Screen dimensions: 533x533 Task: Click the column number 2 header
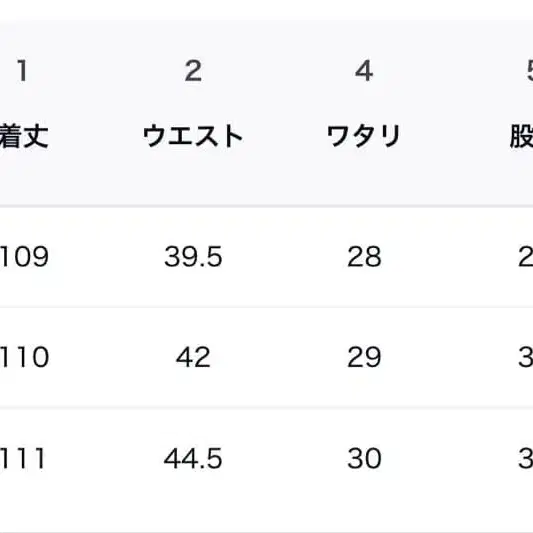tap(193, 71)
